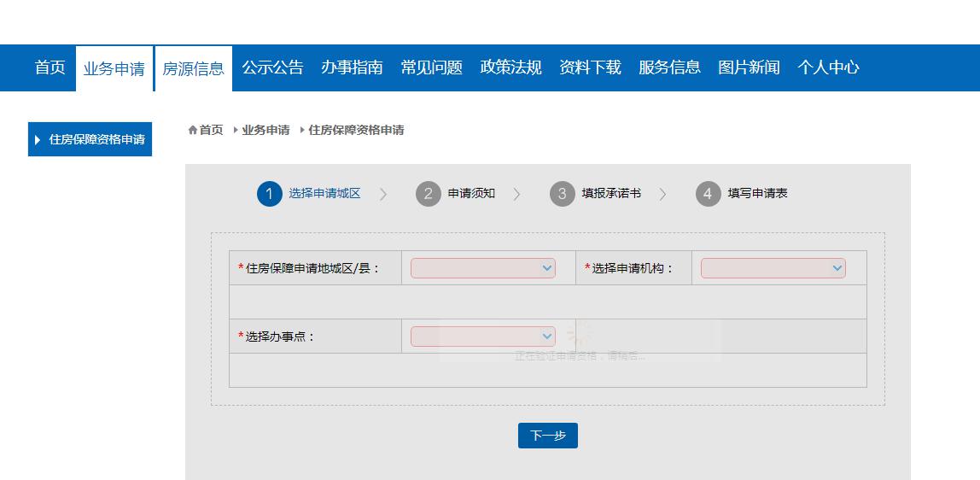The image size is (980, 480).
Task: Open the 选择办事点 dropdown
Action: [x=482, y=337]
